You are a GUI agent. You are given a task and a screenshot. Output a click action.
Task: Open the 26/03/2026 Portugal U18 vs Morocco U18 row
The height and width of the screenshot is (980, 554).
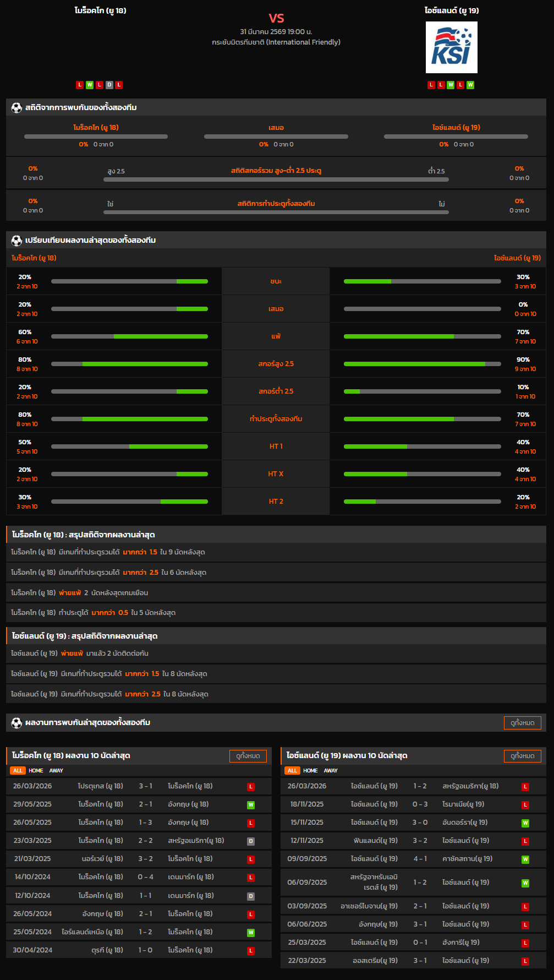tap(139, 786)
